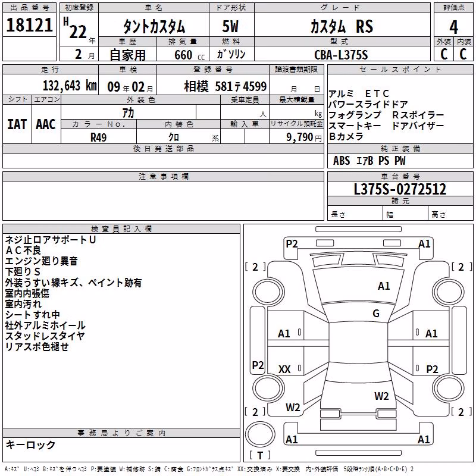
Task: Click the damage code legend at bottom
Action: click(x=209, y=469)
